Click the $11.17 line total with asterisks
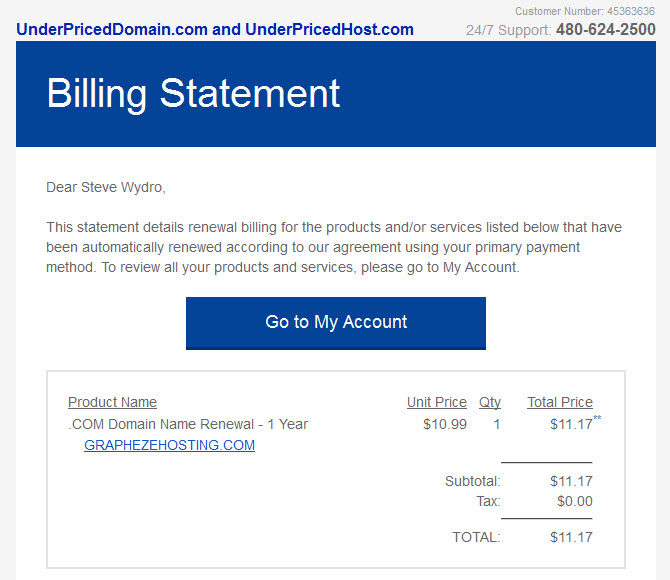Image resolution: width=670 pixels, height=580 pixels. tap(575, 423)
